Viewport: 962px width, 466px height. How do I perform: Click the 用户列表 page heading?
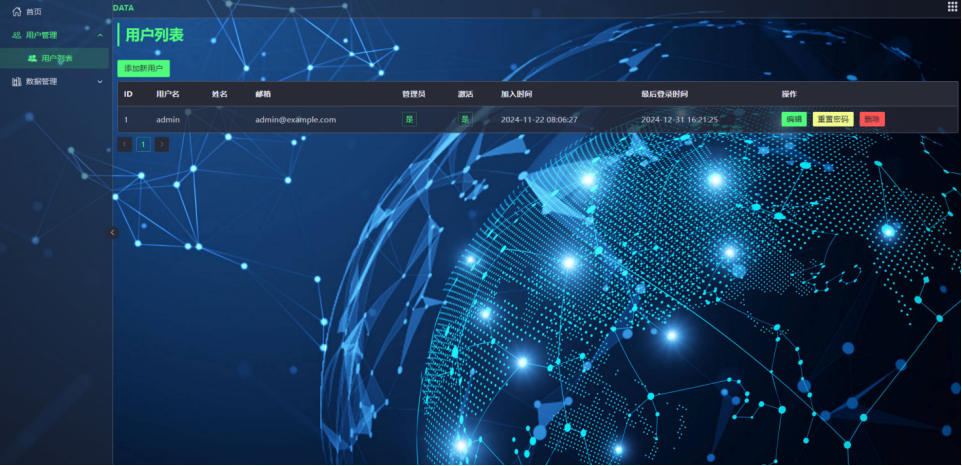pos(155,35)
